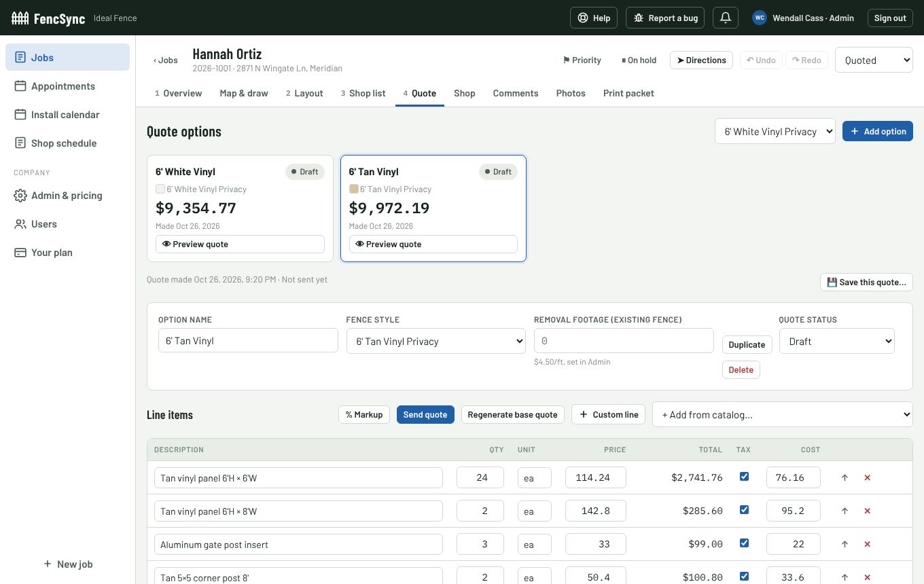Move Aluminum gate post insert line up
This screenshot has width=924, height=584.
click(x=845, y=544)
